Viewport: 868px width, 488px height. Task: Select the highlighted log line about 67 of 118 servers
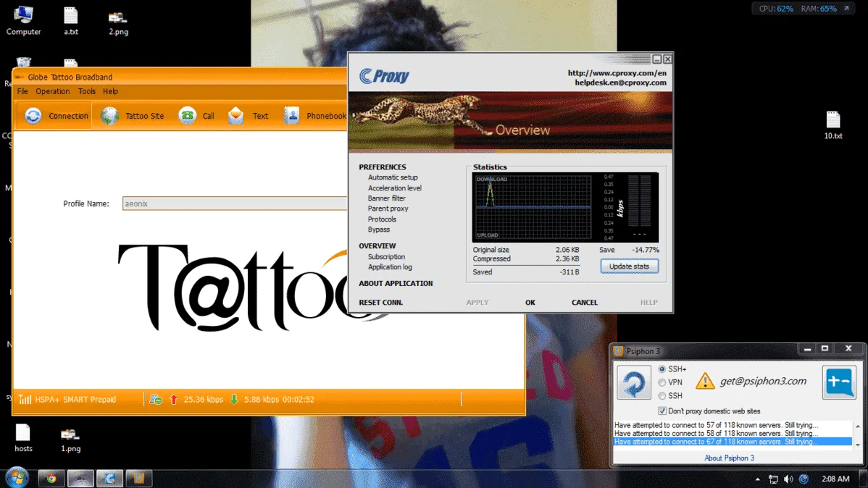(733, 442)
